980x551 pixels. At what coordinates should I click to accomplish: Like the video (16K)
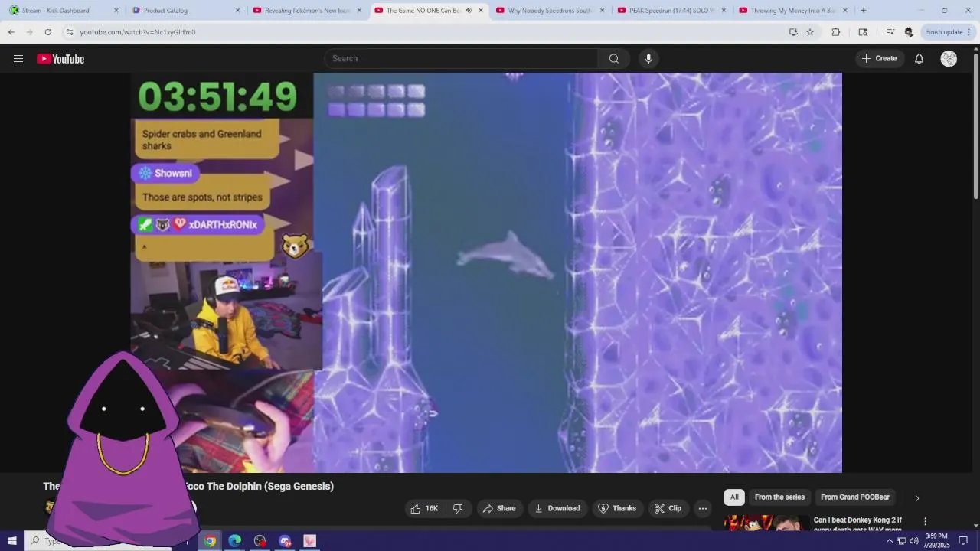(x=424, y=509)
